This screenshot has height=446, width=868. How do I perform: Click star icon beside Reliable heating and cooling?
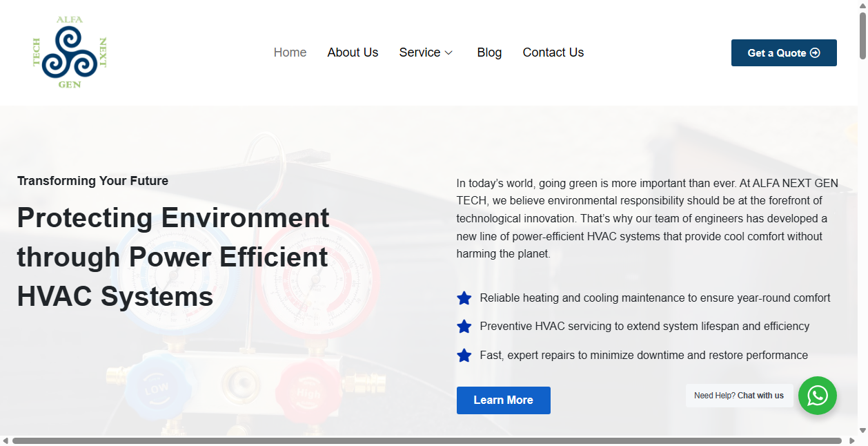464,298
